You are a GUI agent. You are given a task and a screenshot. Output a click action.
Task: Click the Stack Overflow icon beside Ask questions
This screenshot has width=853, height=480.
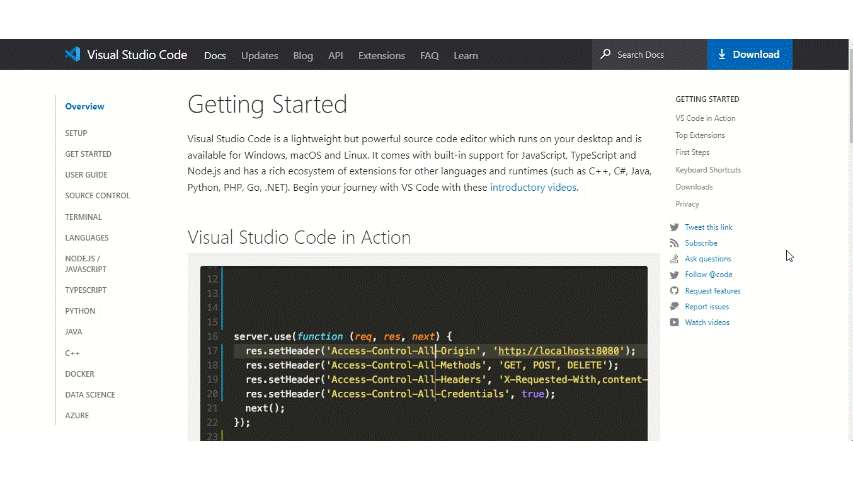675,259
